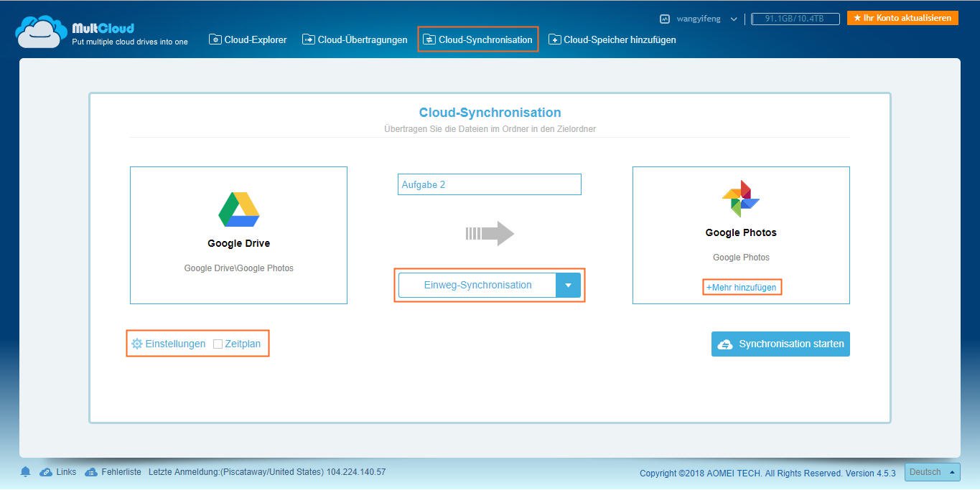Click the Fehlerliste cloud icon
This screenshot has height=490, width=980.
[91, 472]
